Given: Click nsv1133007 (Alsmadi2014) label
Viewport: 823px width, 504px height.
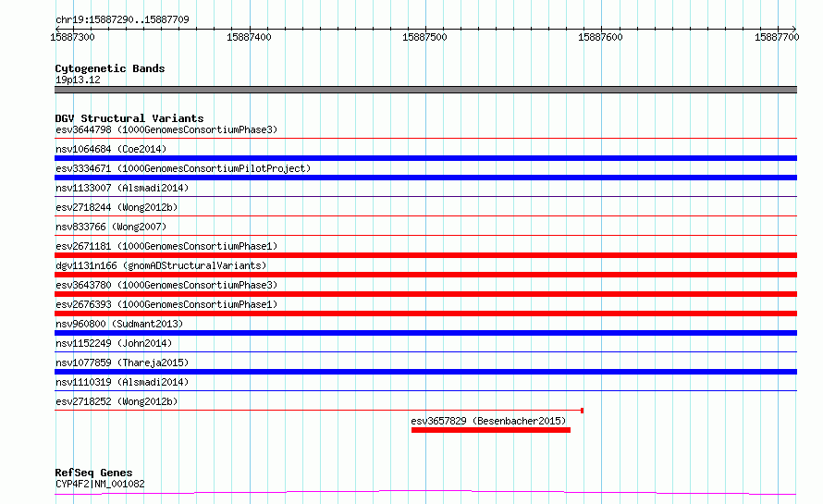Looking at the screenshot, I should point(122,188).
